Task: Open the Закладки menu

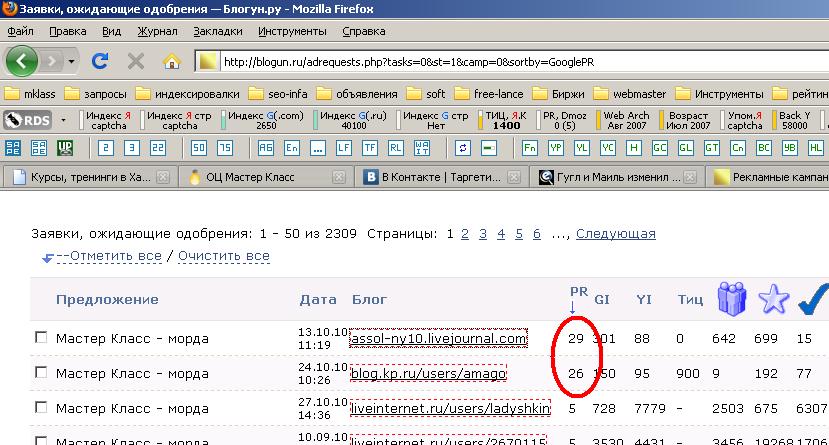Action: point(218,31)
